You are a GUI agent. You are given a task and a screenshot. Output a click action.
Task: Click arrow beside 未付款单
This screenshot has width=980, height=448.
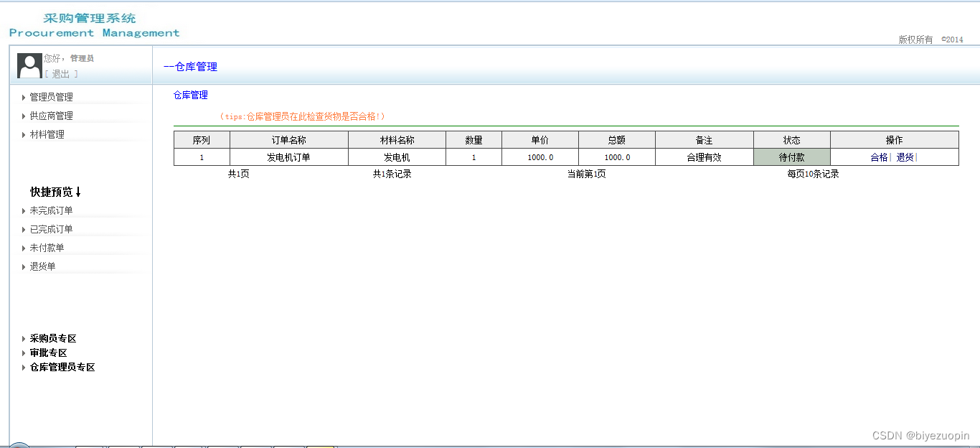24,248
